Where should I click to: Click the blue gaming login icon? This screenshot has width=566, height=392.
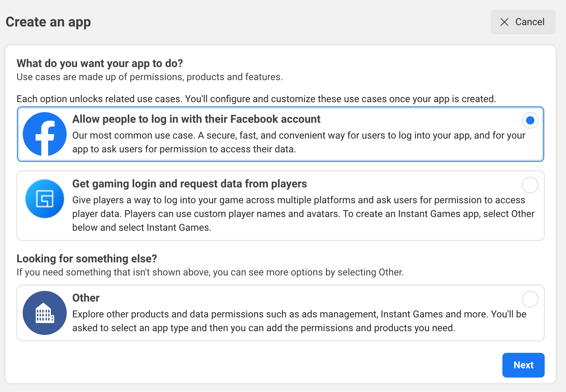pos(45,199)
